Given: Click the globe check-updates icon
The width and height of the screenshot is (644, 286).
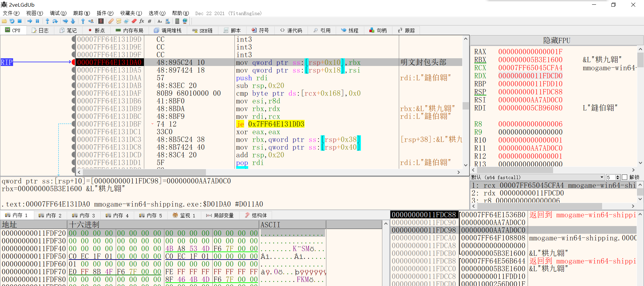Looking at the screenshot, I should 185,21.
